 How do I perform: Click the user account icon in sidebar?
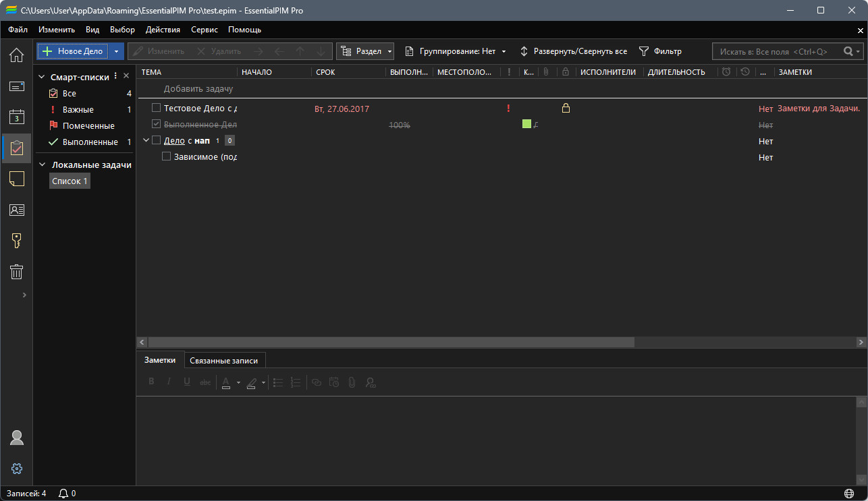17,438
